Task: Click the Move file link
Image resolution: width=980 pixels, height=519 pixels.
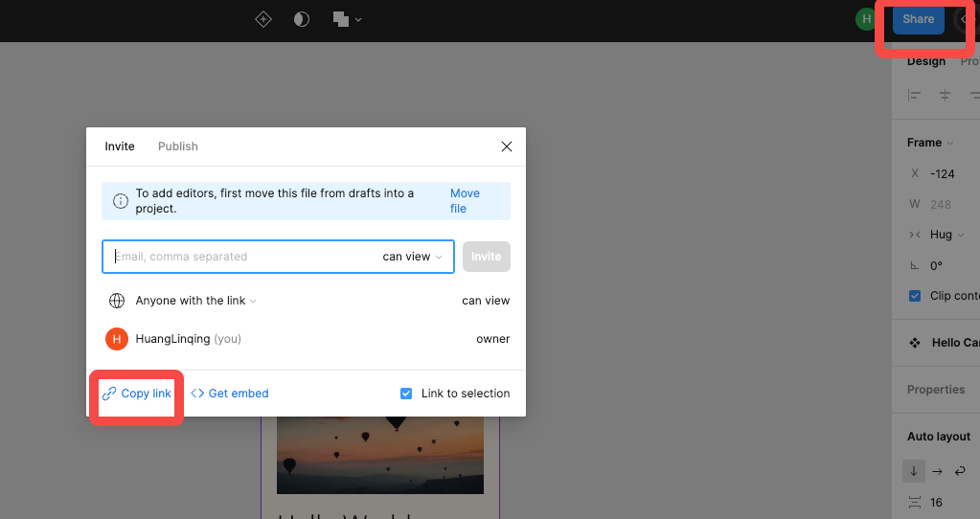Action: [465, 200]
